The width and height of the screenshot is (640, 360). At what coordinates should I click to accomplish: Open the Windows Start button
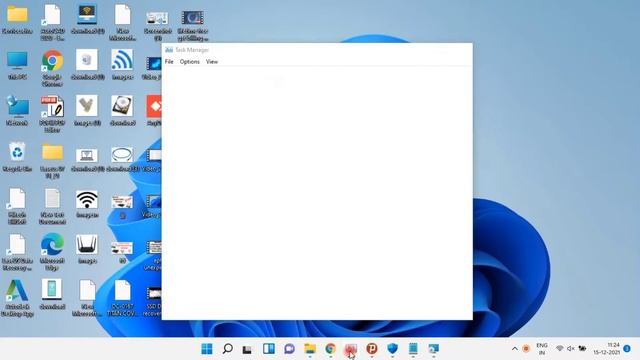tap(207, 349)
